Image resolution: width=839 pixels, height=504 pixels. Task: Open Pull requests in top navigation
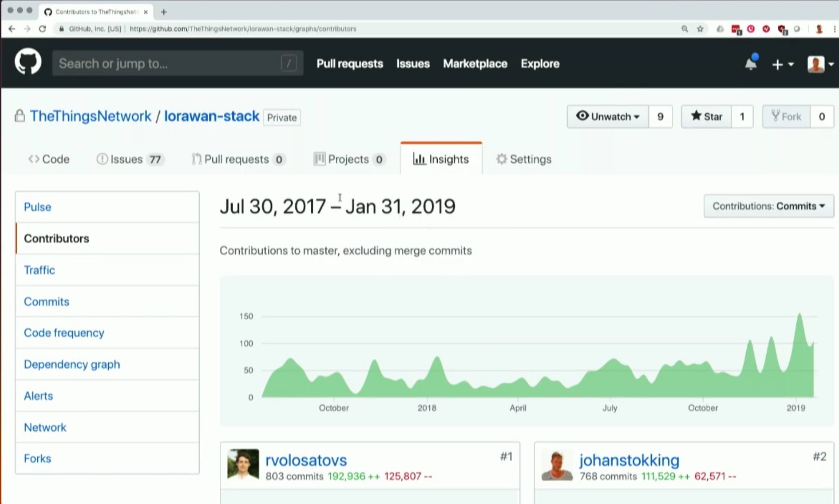coord(350,63)
